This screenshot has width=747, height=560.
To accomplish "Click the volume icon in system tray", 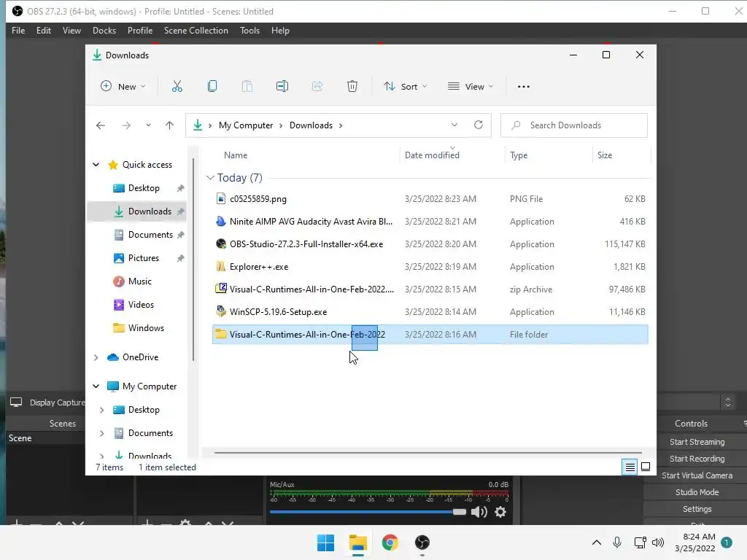I will [x=658, y=542].
